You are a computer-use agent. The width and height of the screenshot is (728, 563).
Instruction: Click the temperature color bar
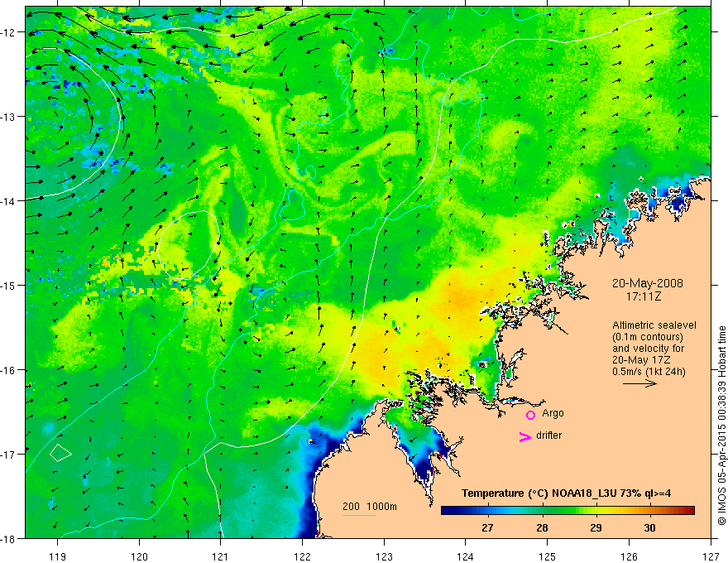[568, 511]
